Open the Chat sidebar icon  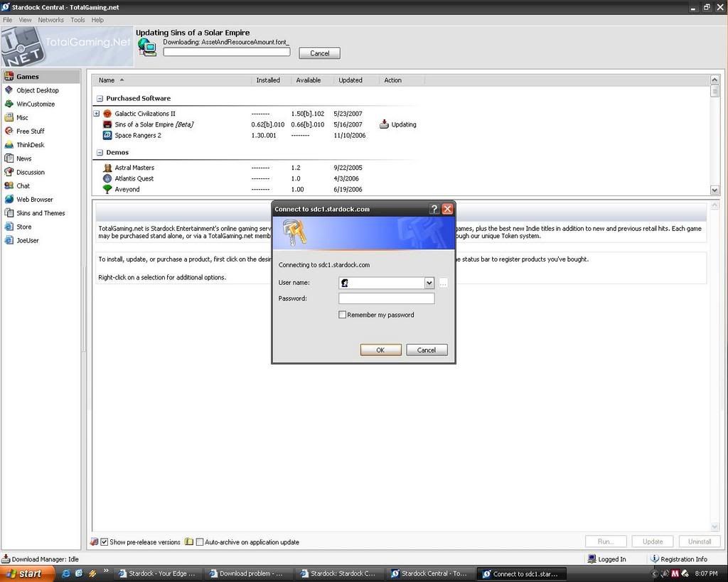tap(9, 185)
